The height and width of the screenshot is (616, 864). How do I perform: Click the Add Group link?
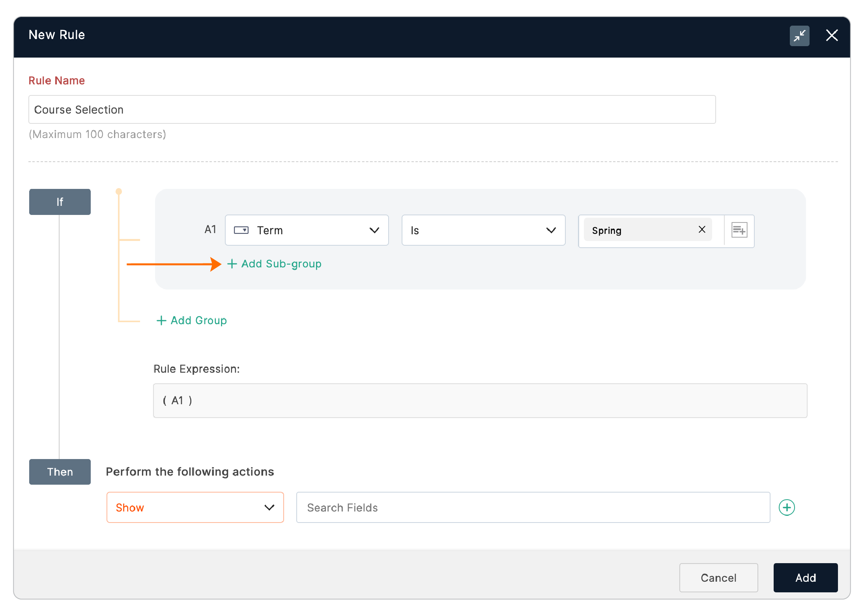point(198,321)
